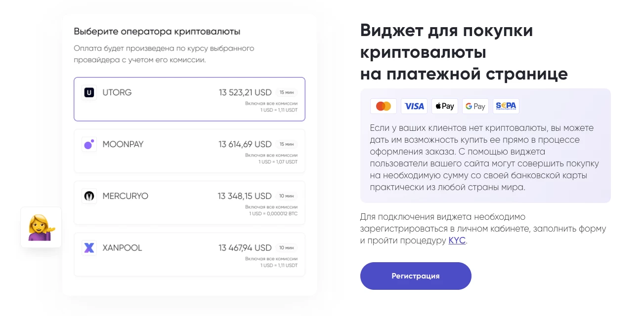Image resolution: width=644 pixels, height=316 pixels.
Task: Choose the XANPOOL operator card
Action: tap(189, 254)
